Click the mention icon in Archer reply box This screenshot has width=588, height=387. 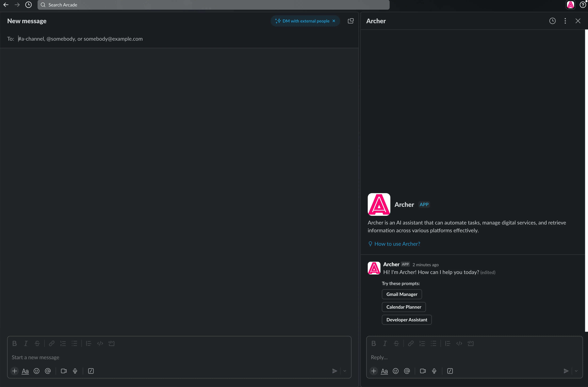[x=407, y=371]
